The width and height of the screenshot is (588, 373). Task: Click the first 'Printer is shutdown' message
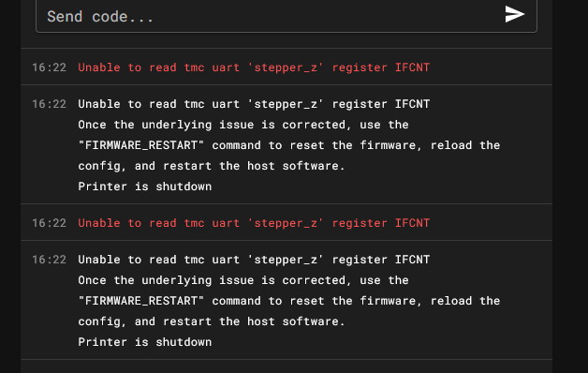(x=145, y=186)
